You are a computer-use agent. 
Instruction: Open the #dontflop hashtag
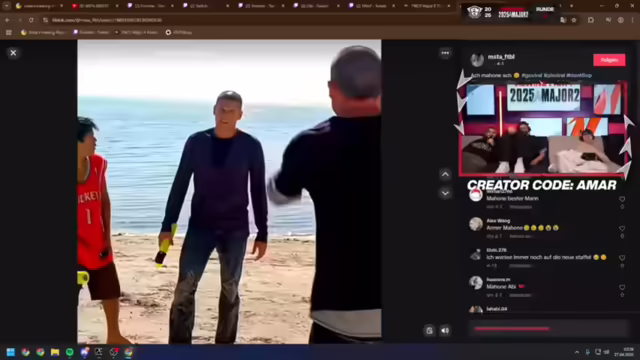pos(579,75)
